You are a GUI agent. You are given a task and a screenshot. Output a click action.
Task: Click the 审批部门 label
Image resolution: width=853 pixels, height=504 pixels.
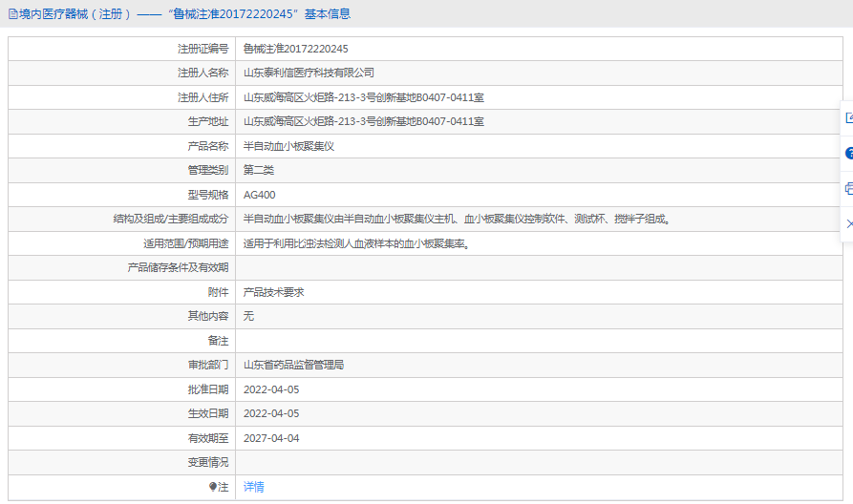(x=208, y=365)
